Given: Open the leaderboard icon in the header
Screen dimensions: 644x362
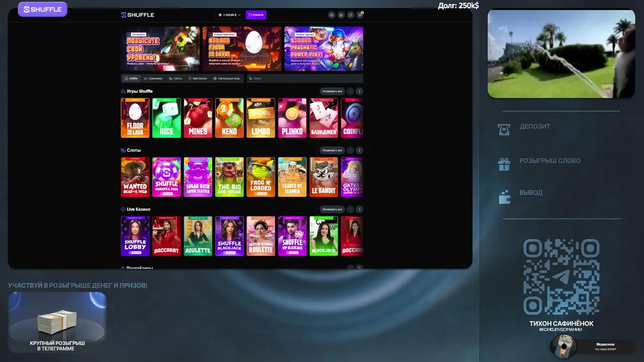Looking at the screenshot, I should click(332, 15).
